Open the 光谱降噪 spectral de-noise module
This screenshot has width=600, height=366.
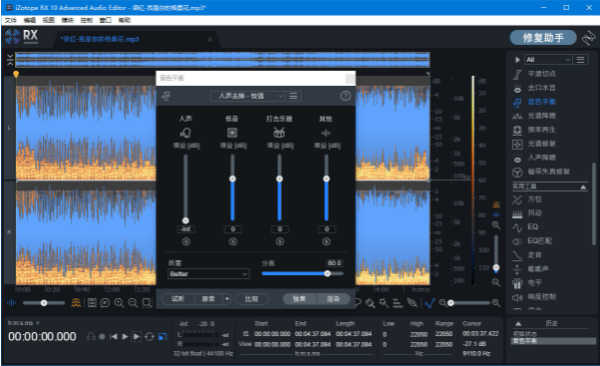pos(541,116)
